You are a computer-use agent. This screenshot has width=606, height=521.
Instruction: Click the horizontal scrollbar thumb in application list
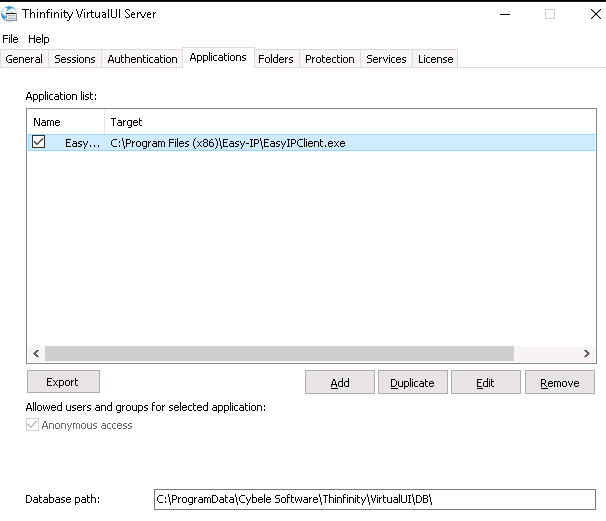pos(279,353)
